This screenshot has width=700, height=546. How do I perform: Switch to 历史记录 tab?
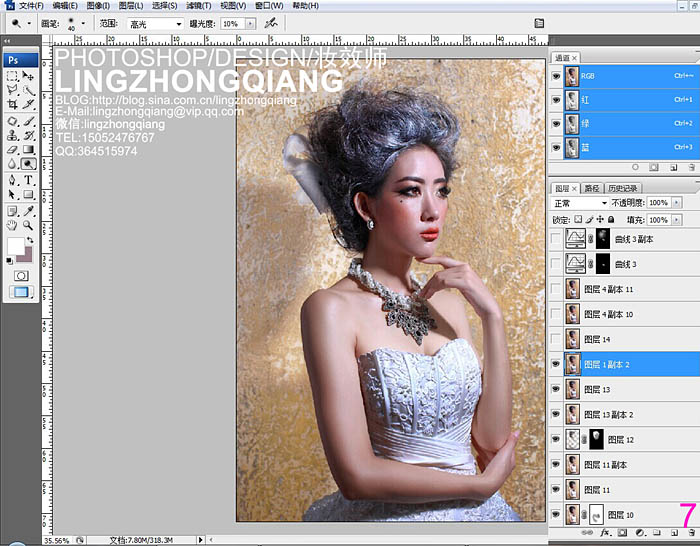click(623, 188)
